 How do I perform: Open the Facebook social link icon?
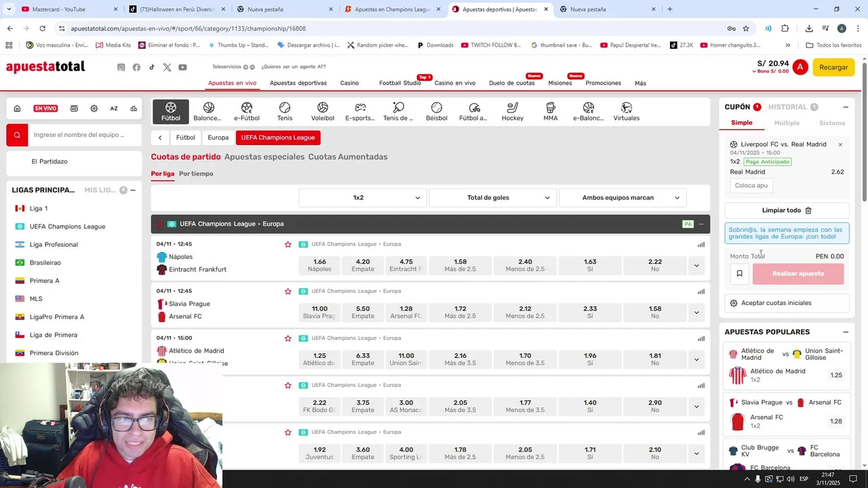136,67
